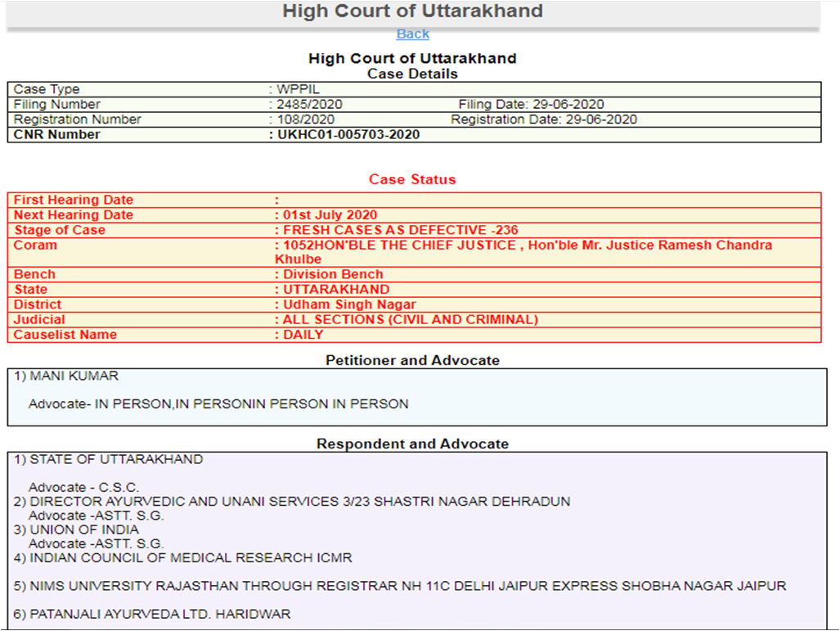Click the Filing Date 29-06-2020 text
Viewport: 840px width, 631px height.
click(x=531, y=105)
